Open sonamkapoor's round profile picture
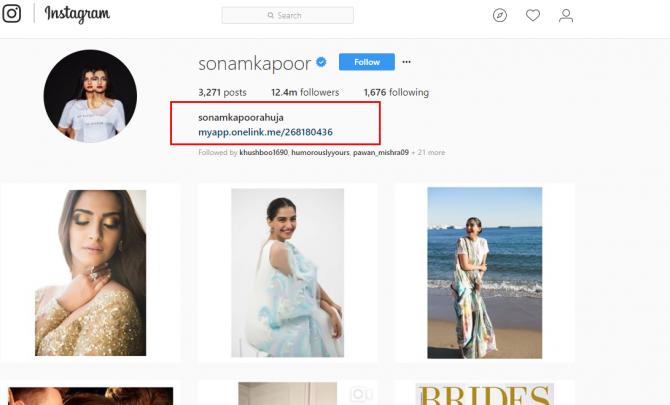Image resolution: width=670 pixels, height=405 pixels. [90, 96]
